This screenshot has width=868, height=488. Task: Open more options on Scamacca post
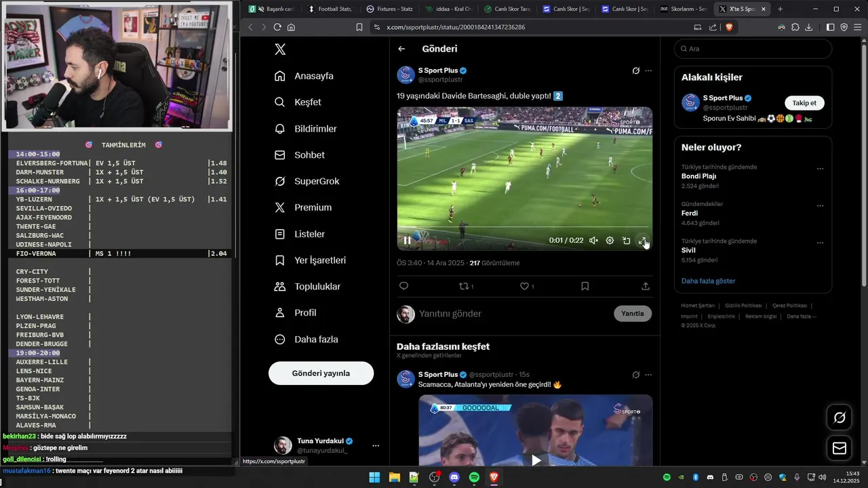coord(649,374)
